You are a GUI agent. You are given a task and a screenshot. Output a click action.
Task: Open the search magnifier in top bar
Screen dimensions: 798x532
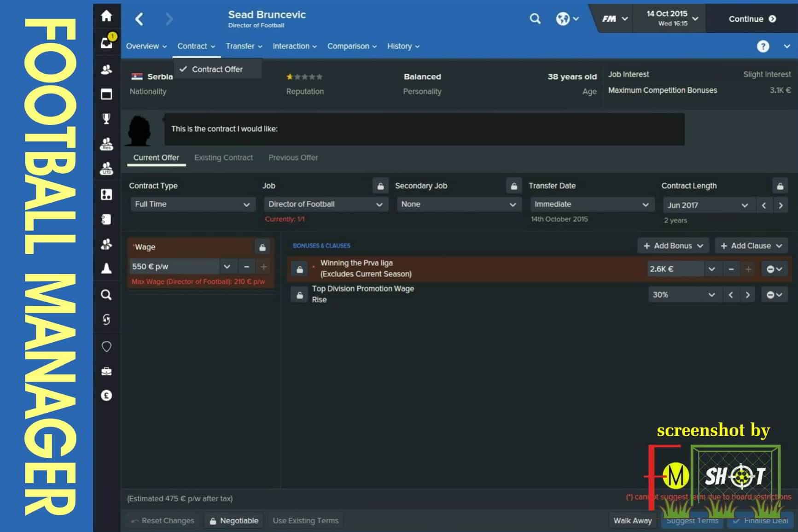click(x=535, y=19)
